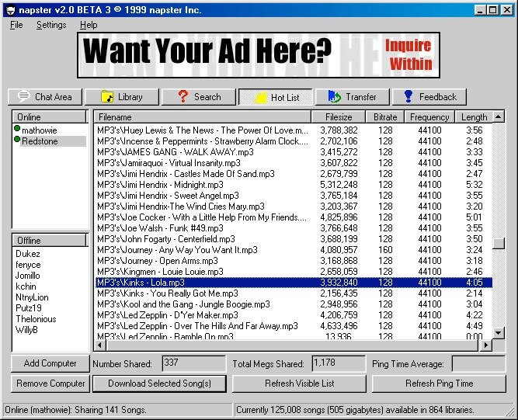The height and width of the screenshot is (420, 518).
Task: Click the red question mark Search icon
Action: [183, 96]
